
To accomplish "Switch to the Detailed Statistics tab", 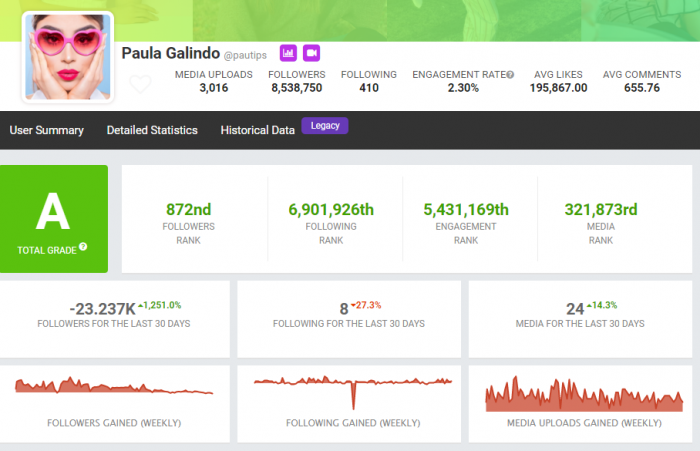I will [x=152, y=130].
